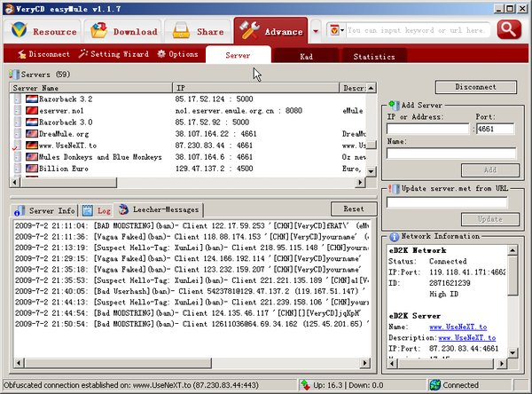Viewport: 532px width, 394px height.
Task: Click the DreaMule.org US flag icon
Action: pyautogui.click(x=32, y=134)
